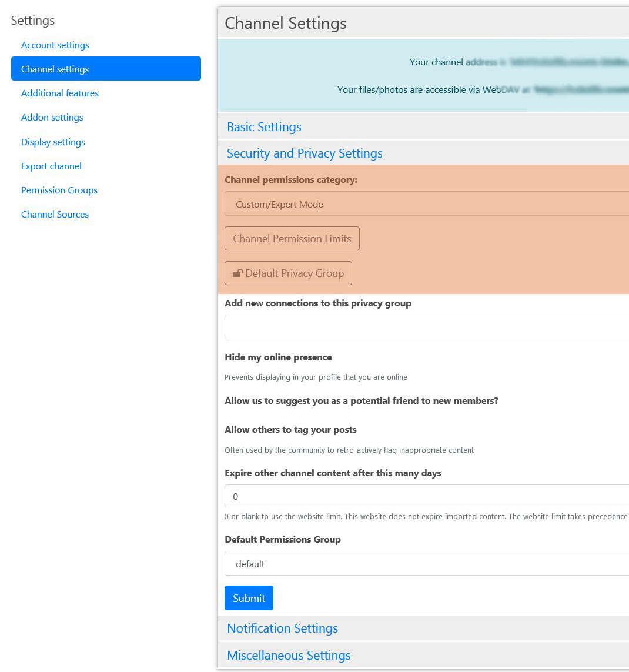Image resolution: width=629 pixels, height=672 pixels.
Task: Open Account settings in sidebar
Action: coord(55,45)
